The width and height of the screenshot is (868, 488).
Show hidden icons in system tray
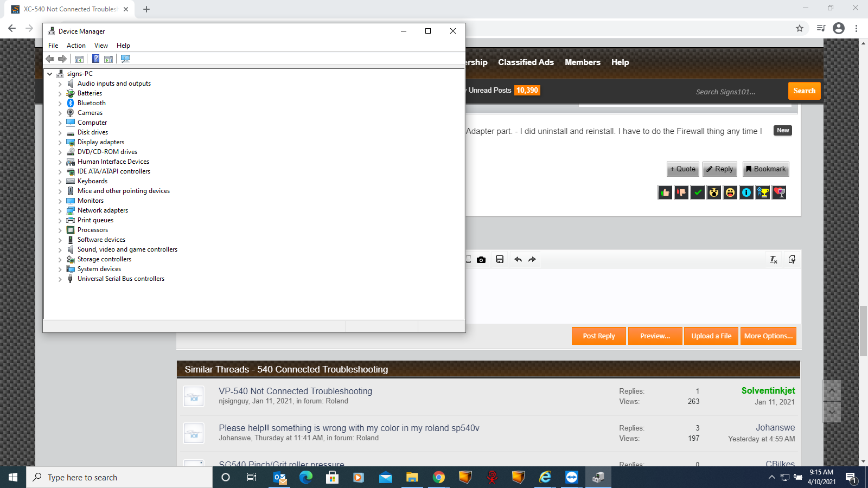click(x=771, y=477)
